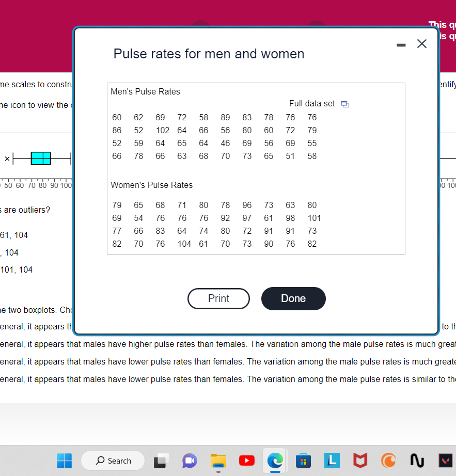Click the Men's Pulse Rates heading

(145, 91)
